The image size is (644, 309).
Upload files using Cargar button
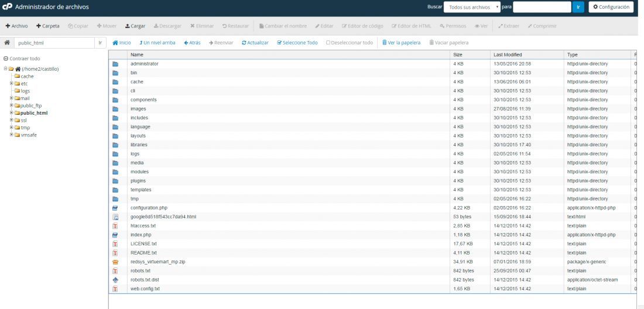tap(135, 26)
